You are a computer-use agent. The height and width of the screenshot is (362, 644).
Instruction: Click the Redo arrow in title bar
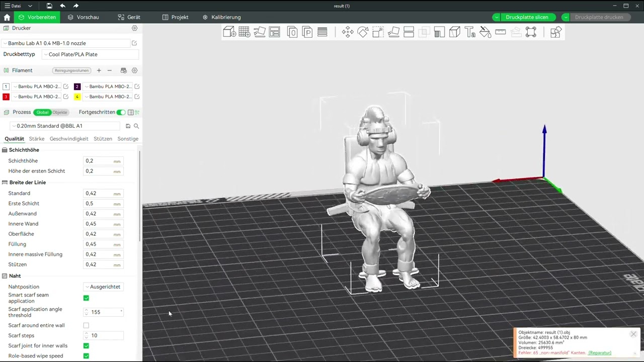pos(76,6)
